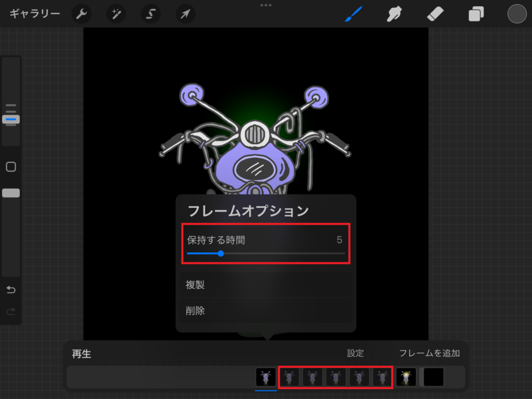The width and height of the screenshot is (532, 399).
Task: Click the hold duration value 5
Action: [339, 240]
